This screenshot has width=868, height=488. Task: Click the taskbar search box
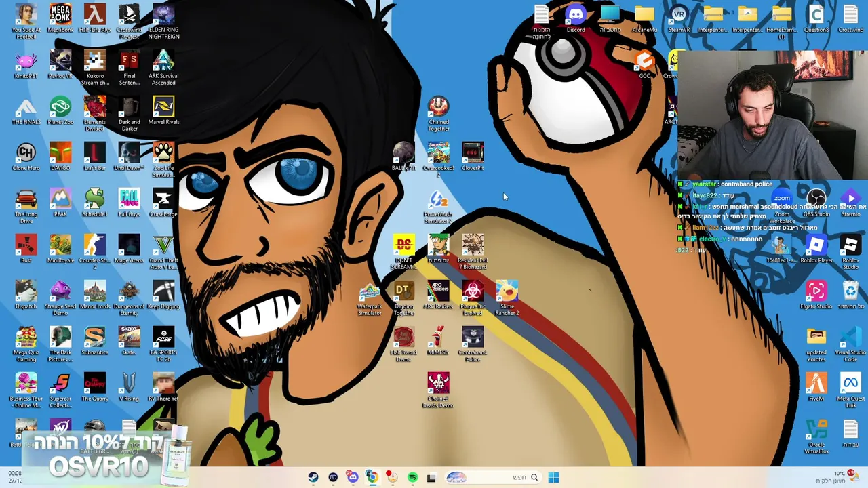[x=493, y=477]
